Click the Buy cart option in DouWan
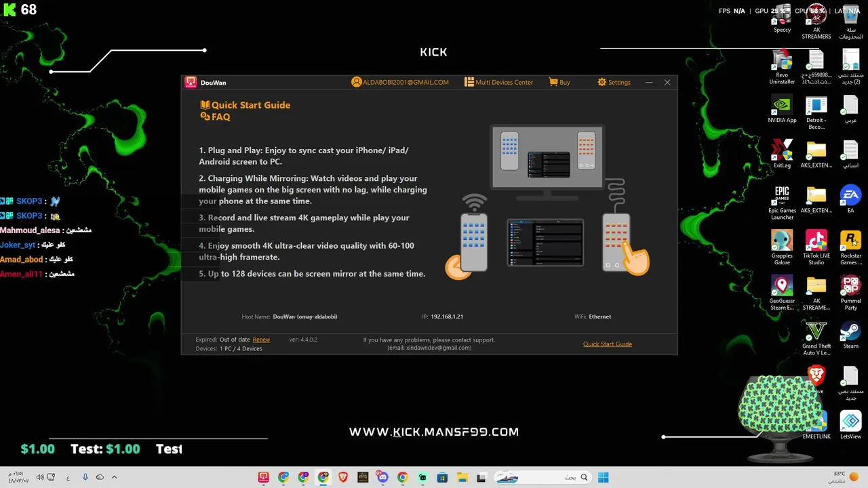Viewport: 868px width, 488px height. tap(559, 82)
